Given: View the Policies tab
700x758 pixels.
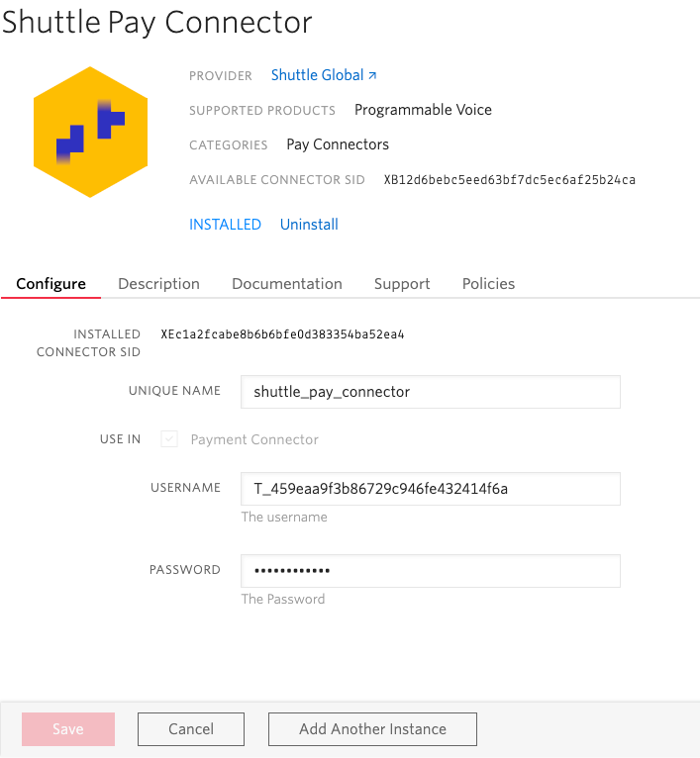Looking at the screenshot, I should pos(488,284).
